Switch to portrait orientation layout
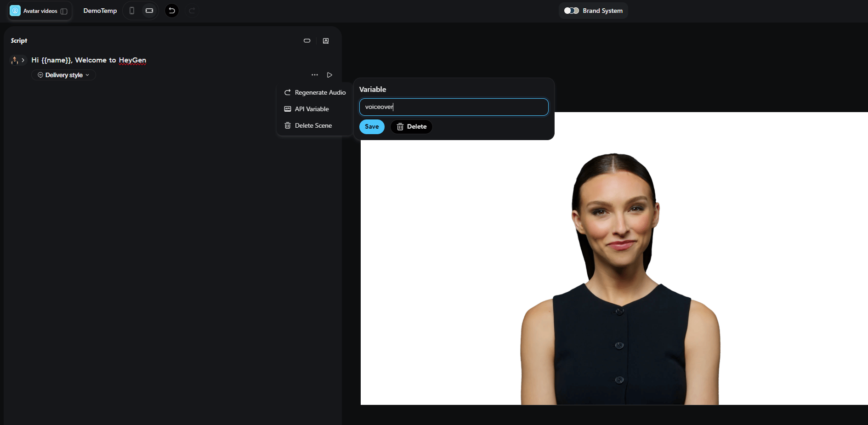 pos(132,11)
